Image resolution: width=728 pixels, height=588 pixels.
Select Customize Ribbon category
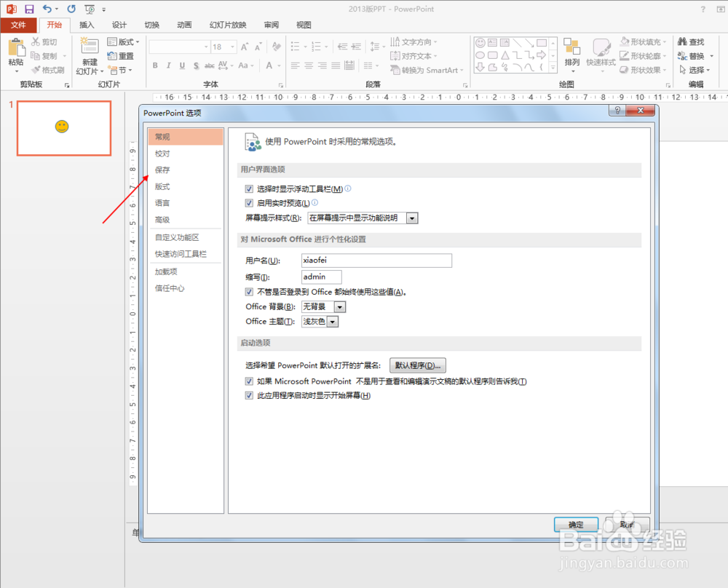(185, 238)
